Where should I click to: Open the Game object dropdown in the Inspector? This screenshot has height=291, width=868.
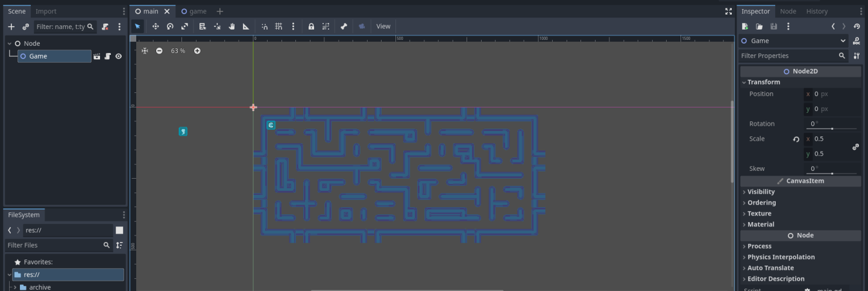coord(794,41)
